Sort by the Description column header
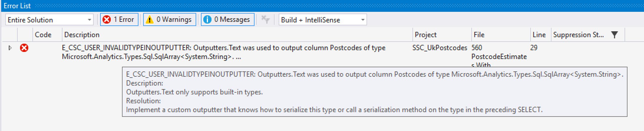 [x=82, y=35]
